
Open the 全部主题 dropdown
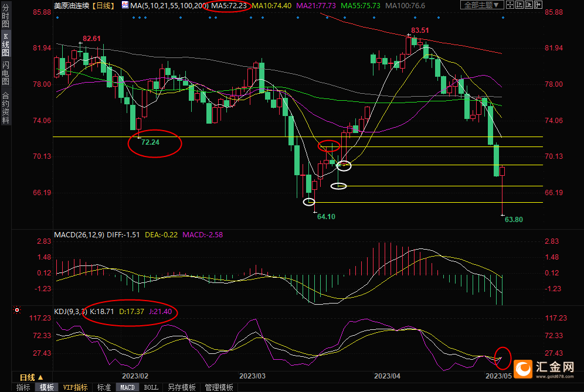[x=482, y=5]
